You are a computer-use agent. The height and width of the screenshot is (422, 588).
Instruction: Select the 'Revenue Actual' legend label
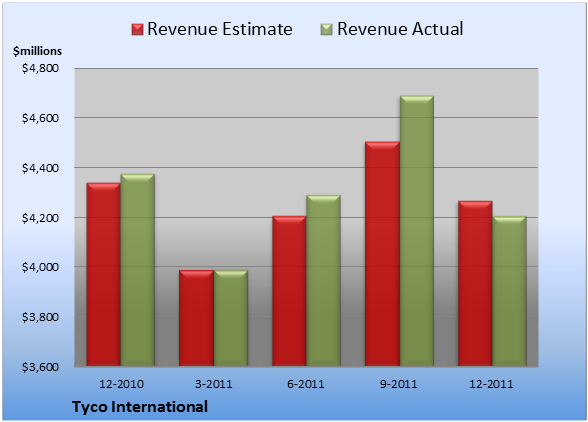coord(400,29)
